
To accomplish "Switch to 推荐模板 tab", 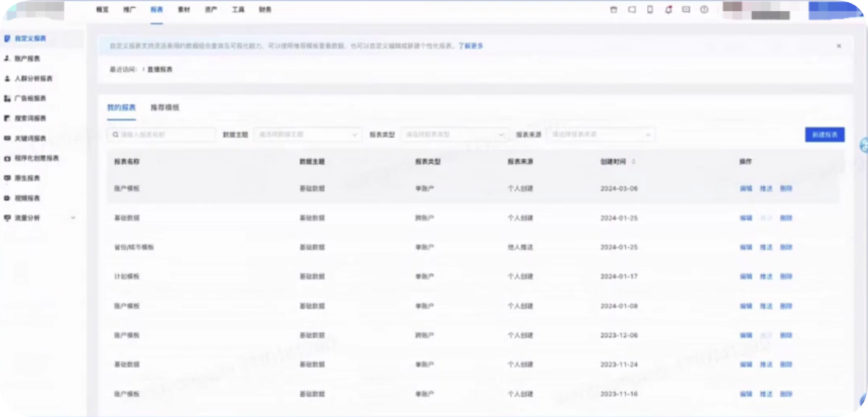I will (165, 107).
